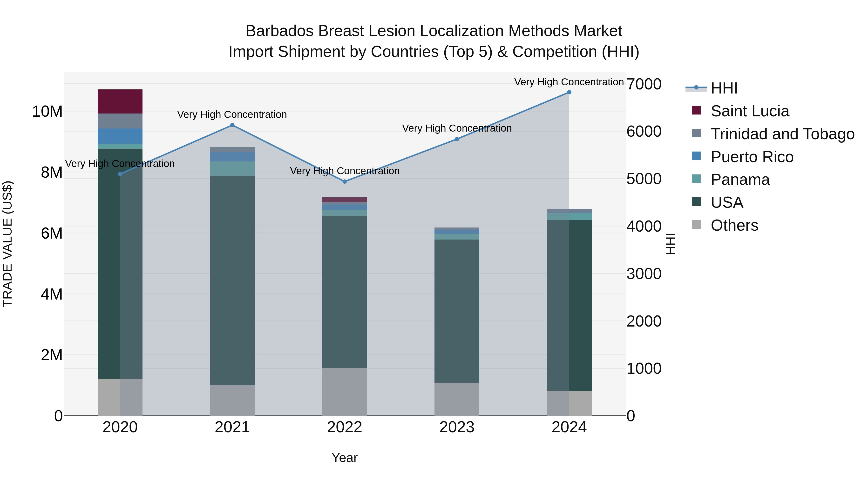Screen dimensions: 868x488
Task: Click the Saint Lucia segment of 2022 bar
Action: pos(344,200)
